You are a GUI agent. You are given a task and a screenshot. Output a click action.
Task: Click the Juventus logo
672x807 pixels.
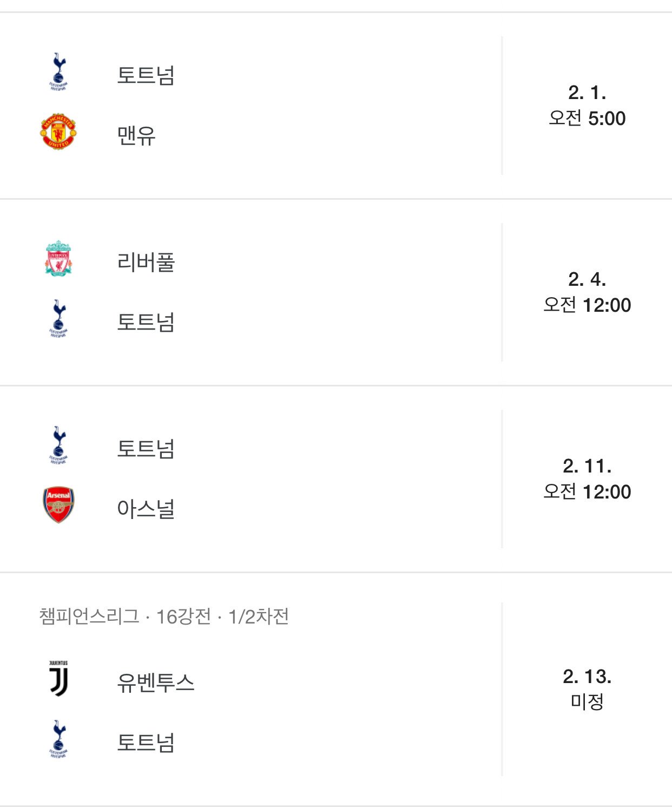tap(58, 679)
